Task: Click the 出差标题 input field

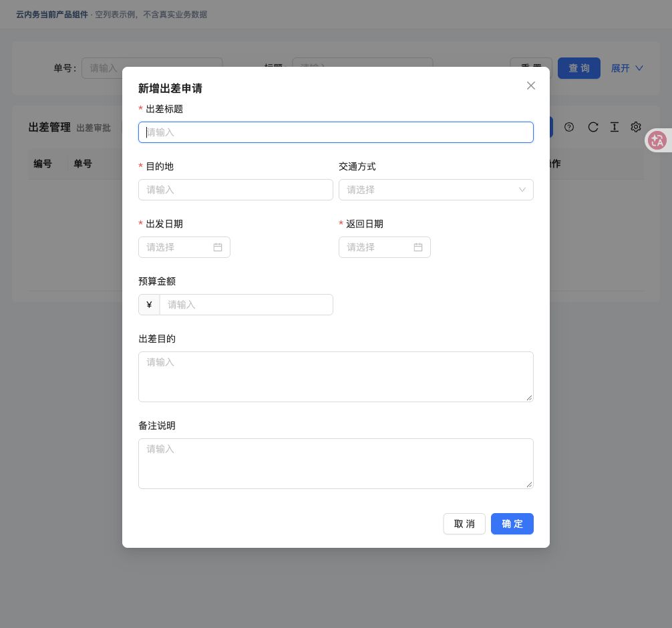Action: point(335,132)
